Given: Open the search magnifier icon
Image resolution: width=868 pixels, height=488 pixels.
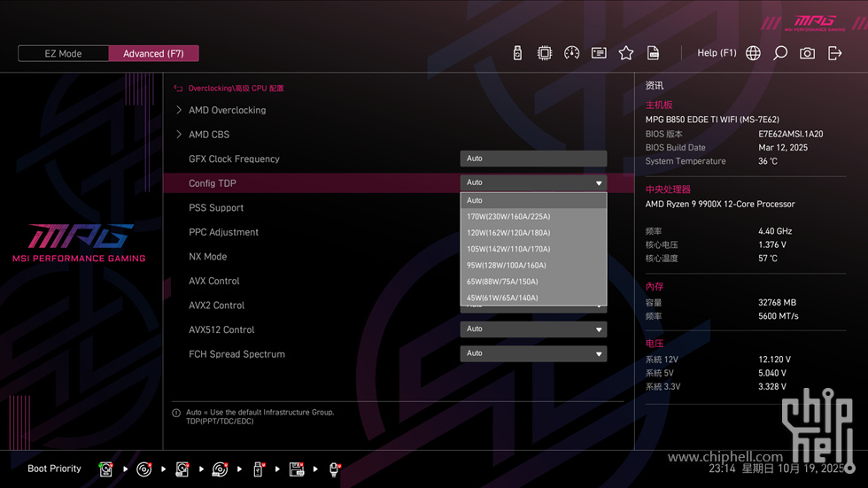Looking at the screenshot, I should click(780, 53).
